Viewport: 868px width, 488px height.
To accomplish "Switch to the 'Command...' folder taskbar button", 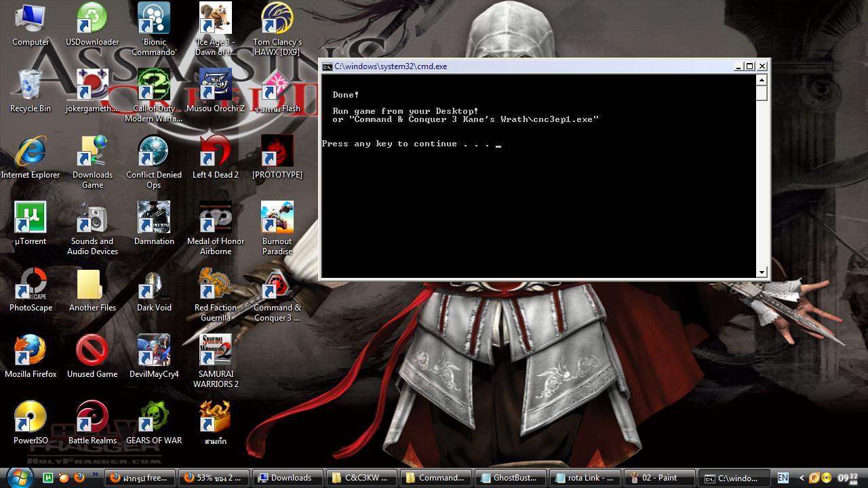I will click(x=436, y=478).
